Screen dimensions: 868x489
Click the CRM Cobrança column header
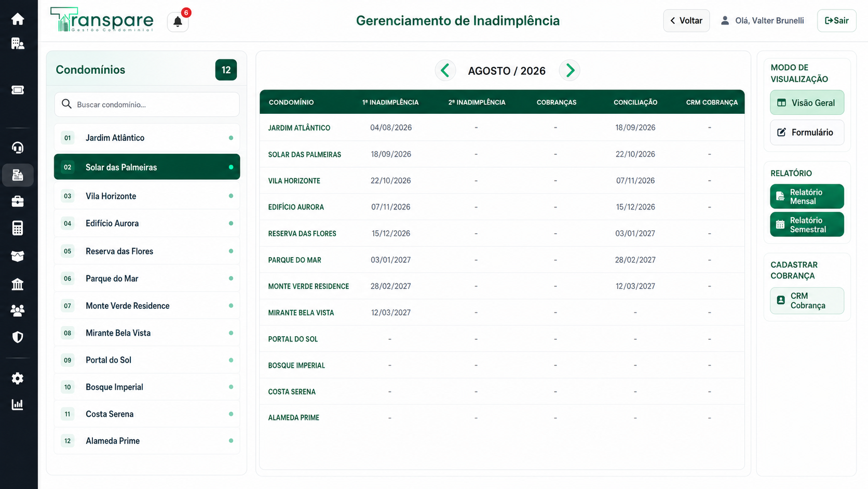coord(712,102)
